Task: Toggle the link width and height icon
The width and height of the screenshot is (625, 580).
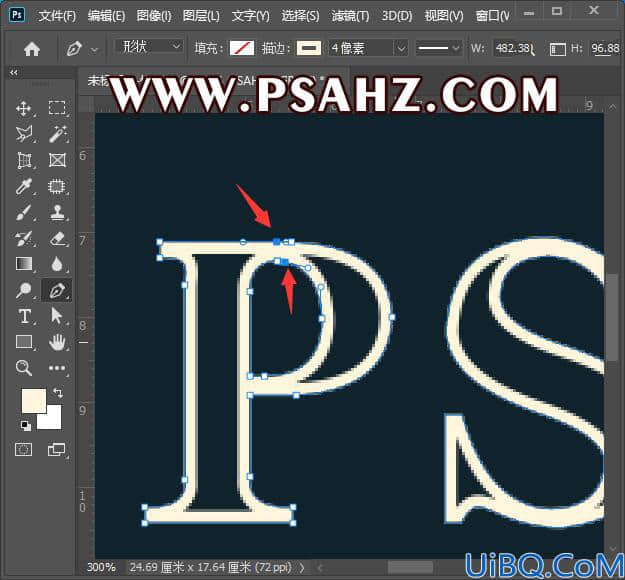Action: click(557, 49)
